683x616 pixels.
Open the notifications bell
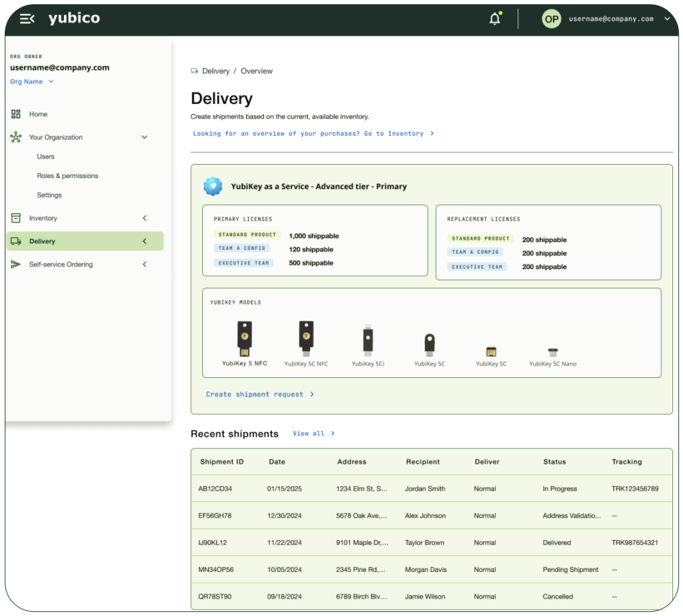[494, 19]
